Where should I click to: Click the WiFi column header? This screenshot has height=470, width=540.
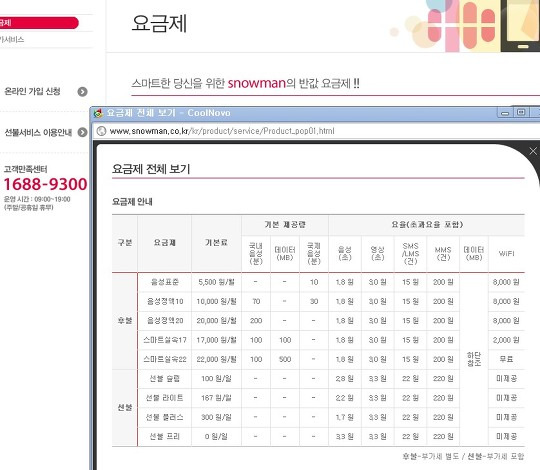pyautogui.click(x=506, y=253)
